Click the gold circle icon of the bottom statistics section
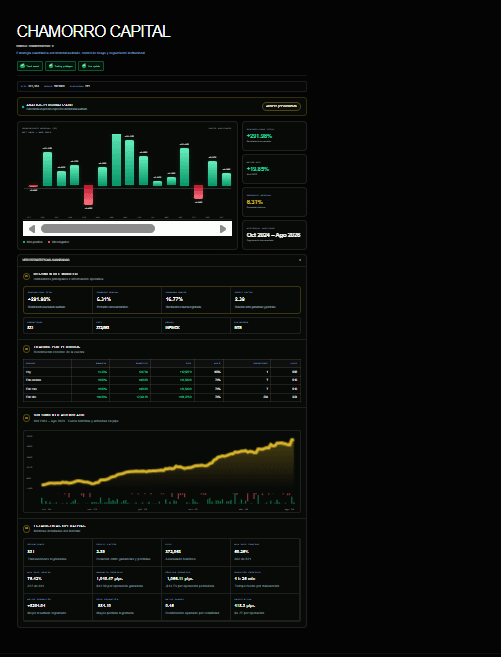This screenshot has width=501, height=657. (x=26, y=528)
